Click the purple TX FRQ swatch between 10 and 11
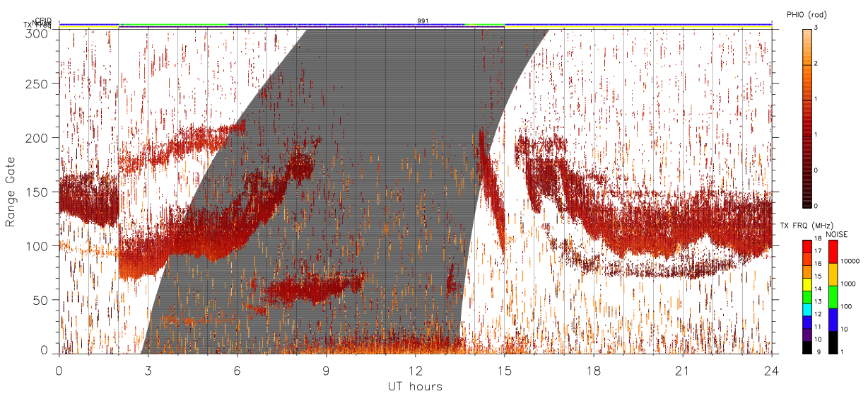The width and height of the screenshot is (868, 401). [807, 335]
